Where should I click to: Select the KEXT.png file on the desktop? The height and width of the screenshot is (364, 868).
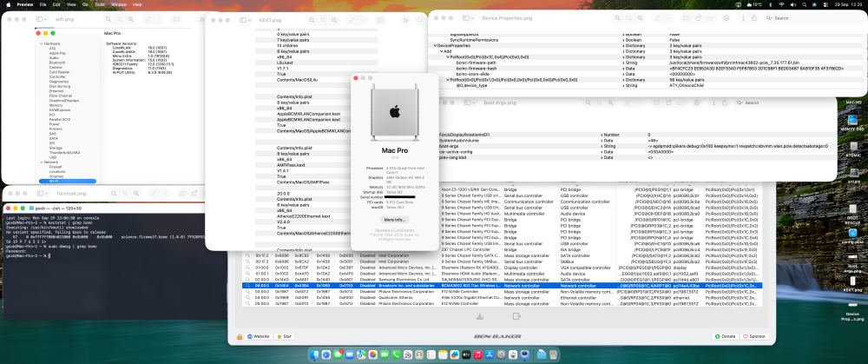[852, 282]
